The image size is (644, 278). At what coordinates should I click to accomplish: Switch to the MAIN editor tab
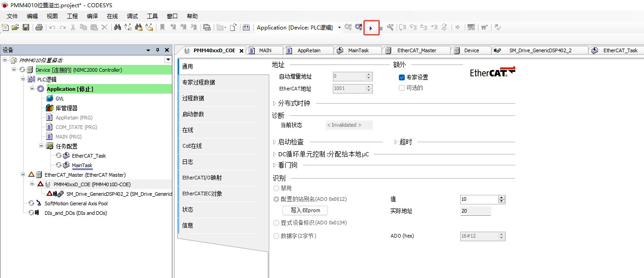tap(265, 50)
